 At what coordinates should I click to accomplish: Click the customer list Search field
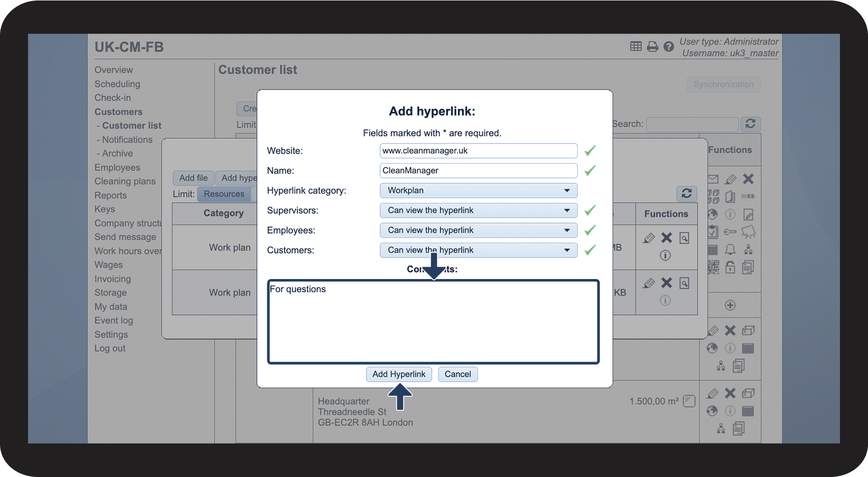[693, 124]
